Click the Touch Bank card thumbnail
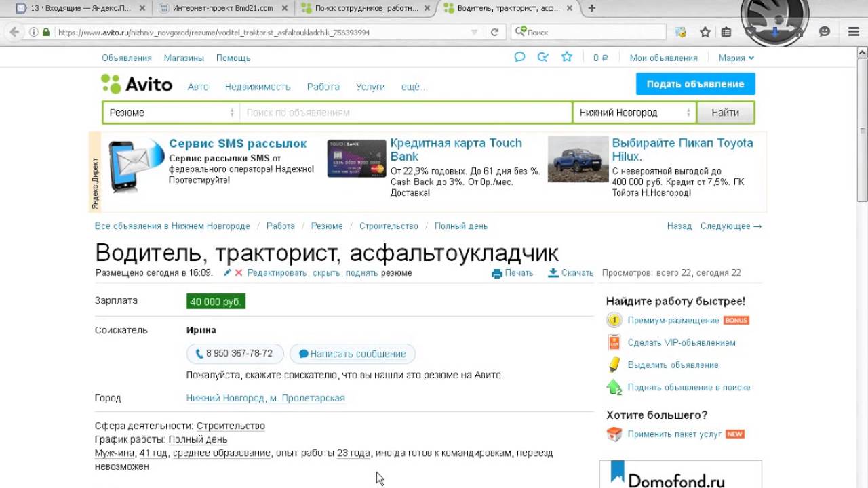 [x=357, y=159]
